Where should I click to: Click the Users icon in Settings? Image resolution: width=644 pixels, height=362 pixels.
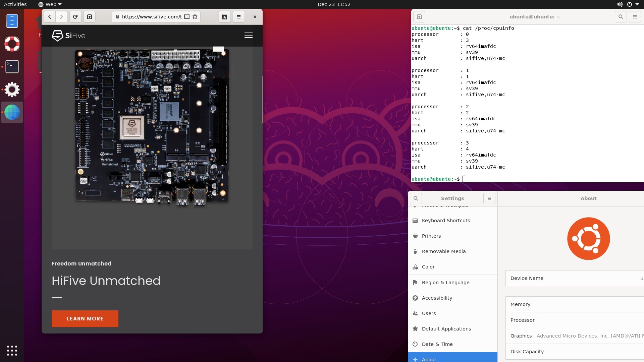click(x=415, y=313)
